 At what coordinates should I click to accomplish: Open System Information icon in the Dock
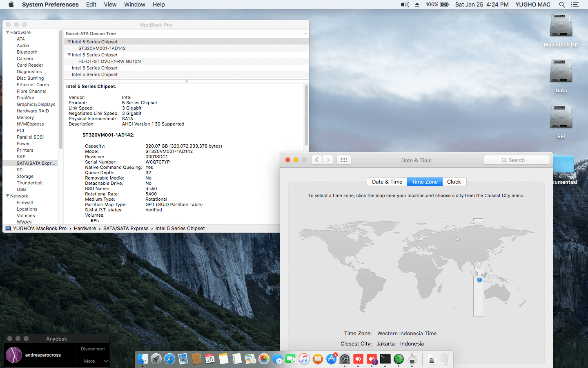412,359
